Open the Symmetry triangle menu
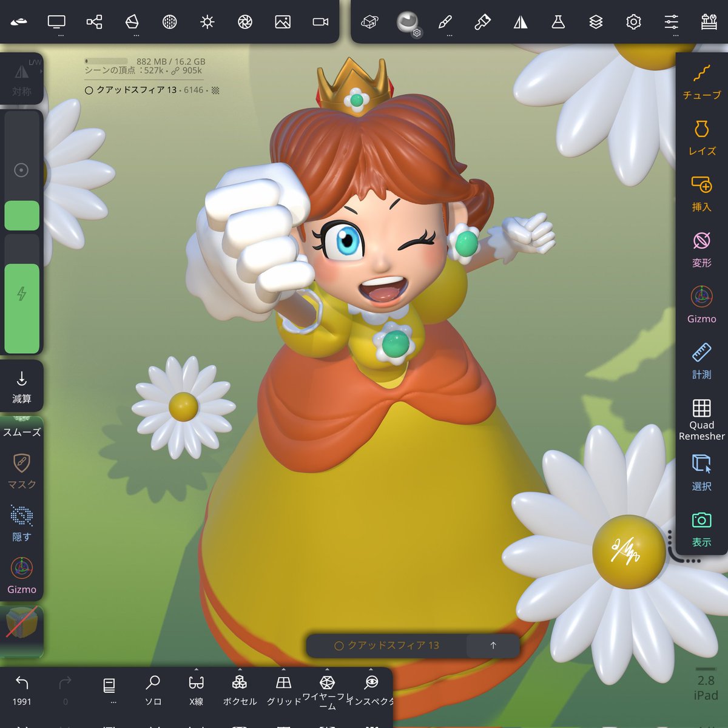 tap(521, 22)
